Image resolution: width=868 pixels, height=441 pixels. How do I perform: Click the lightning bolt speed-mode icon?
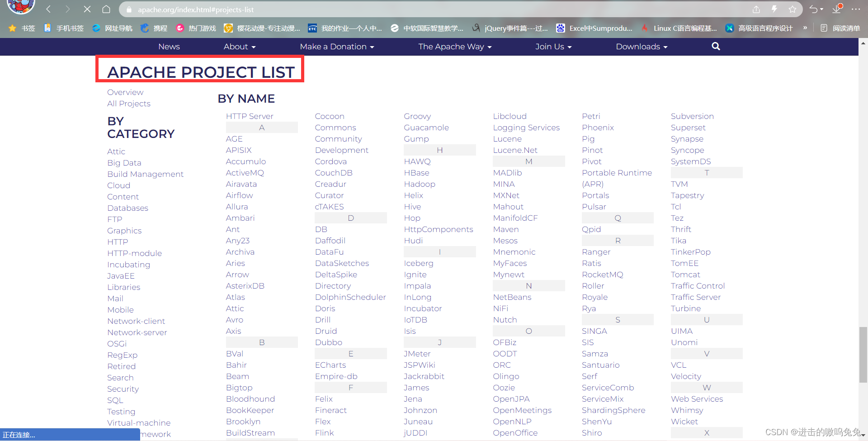click(774, 9)
